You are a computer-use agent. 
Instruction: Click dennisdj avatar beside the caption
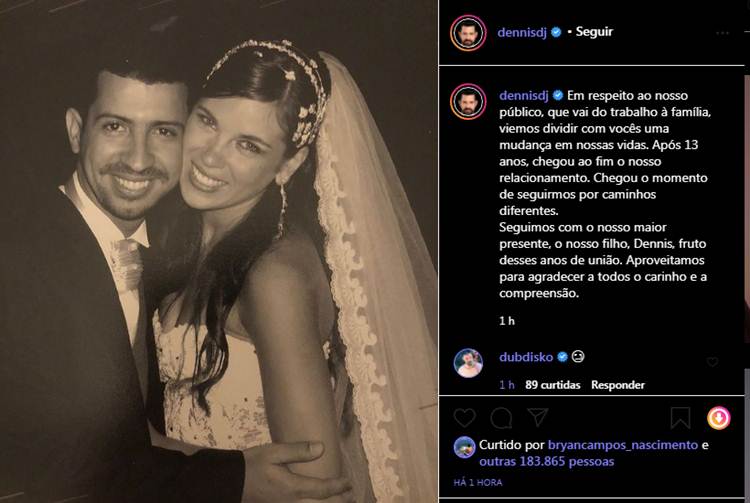468,101
